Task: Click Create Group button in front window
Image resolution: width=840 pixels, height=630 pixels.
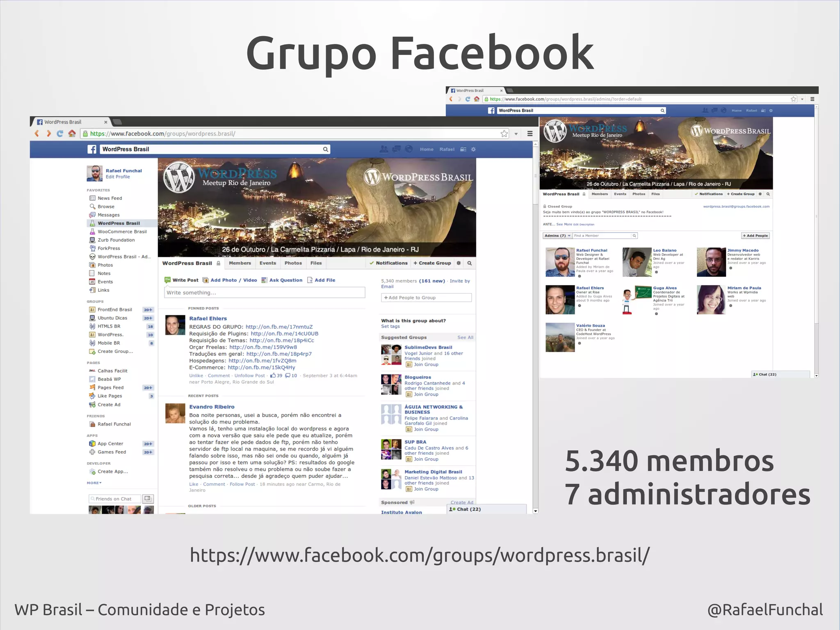Action: [432, 263]
